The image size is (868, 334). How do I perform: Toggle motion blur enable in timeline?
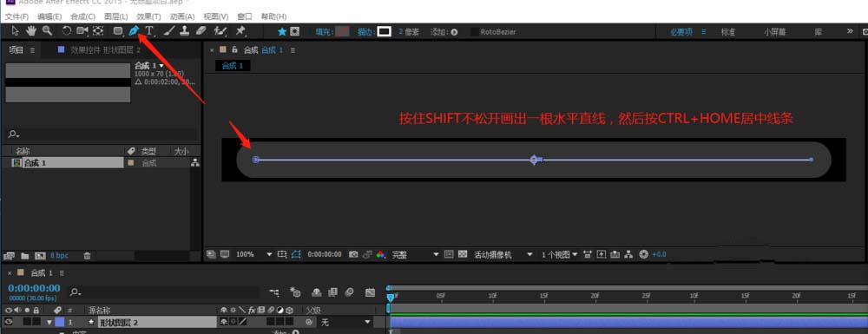[349, 291]
